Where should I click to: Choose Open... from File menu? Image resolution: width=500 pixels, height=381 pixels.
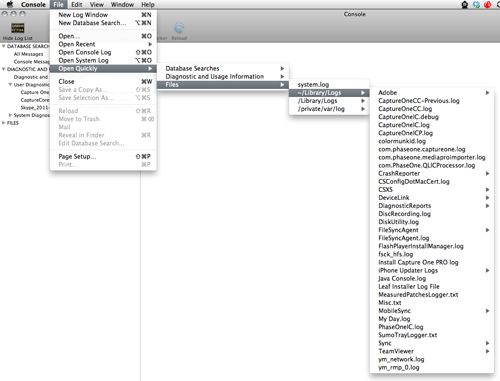coord(103,36)
